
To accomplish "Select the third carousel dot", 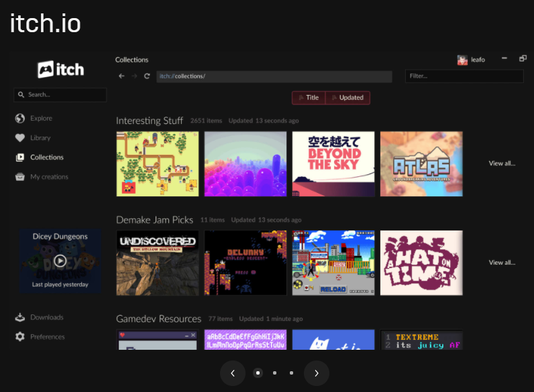I will [x=291, y=373].
